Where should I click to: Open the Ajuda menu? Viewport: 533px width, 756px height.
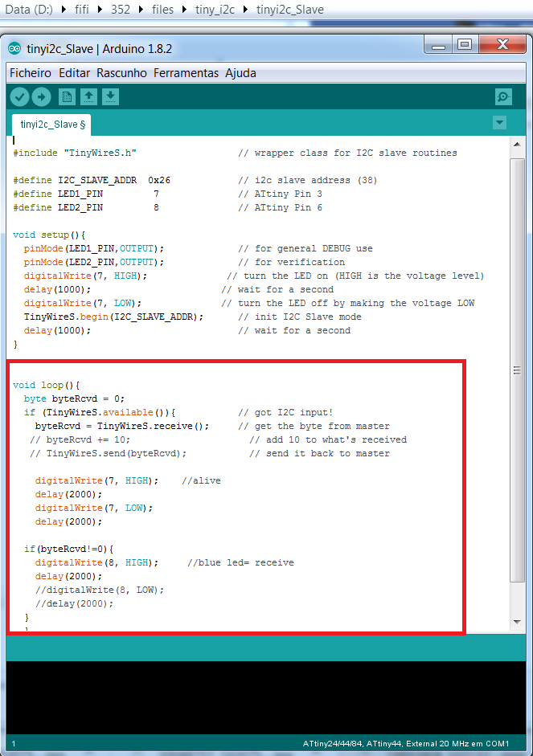coord(240,73)
